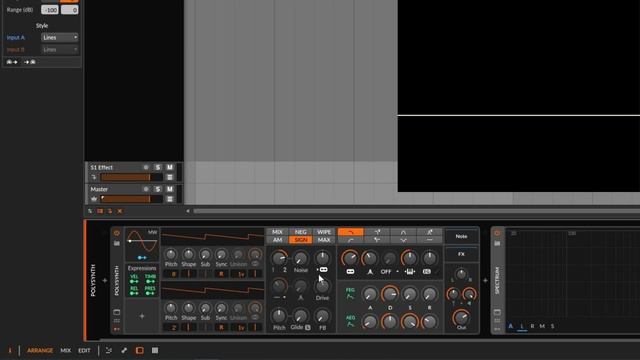Add a modulator with the plus slot

coord(142,316)
